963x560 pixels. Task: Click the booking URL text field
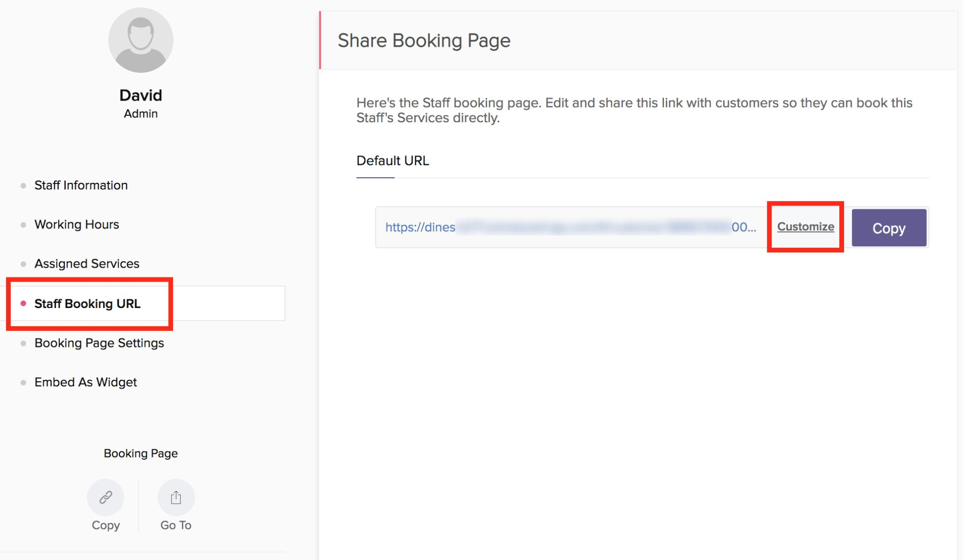(570, 228)
